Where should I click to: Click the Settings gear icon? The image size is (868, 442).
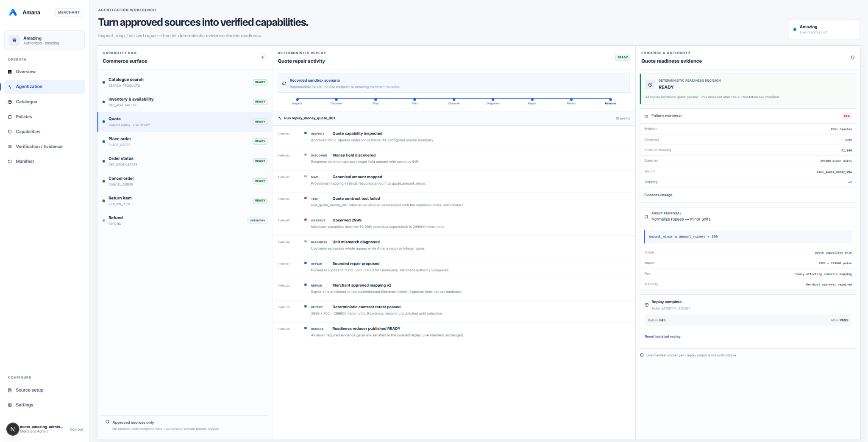tap(10, 405)
